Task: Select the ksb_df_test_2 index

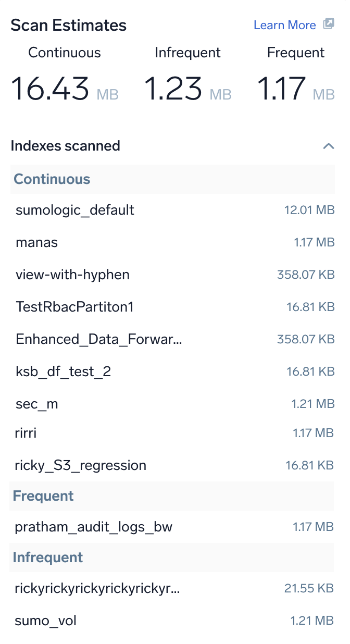Action: (x=64, y=371)
